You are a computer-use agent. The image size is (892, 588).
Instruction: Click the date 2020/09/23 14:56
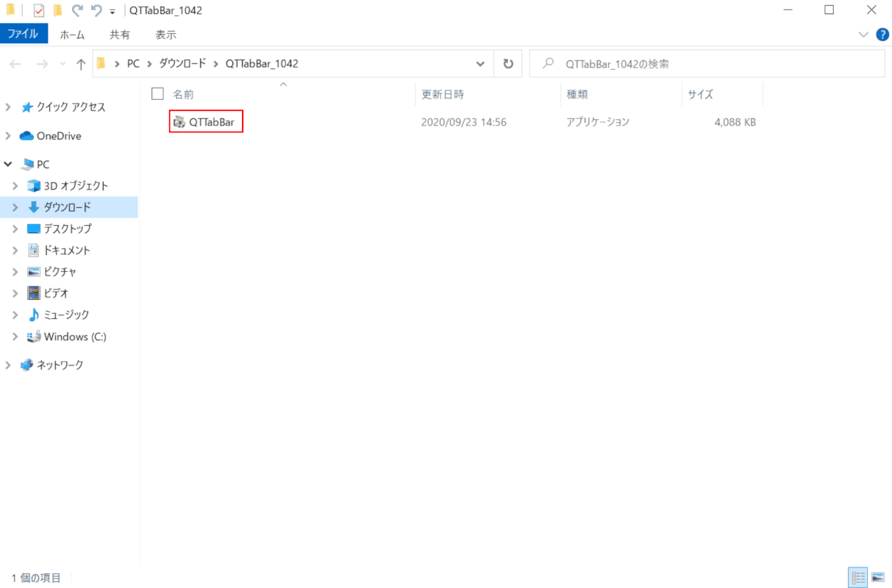(463, 122)
